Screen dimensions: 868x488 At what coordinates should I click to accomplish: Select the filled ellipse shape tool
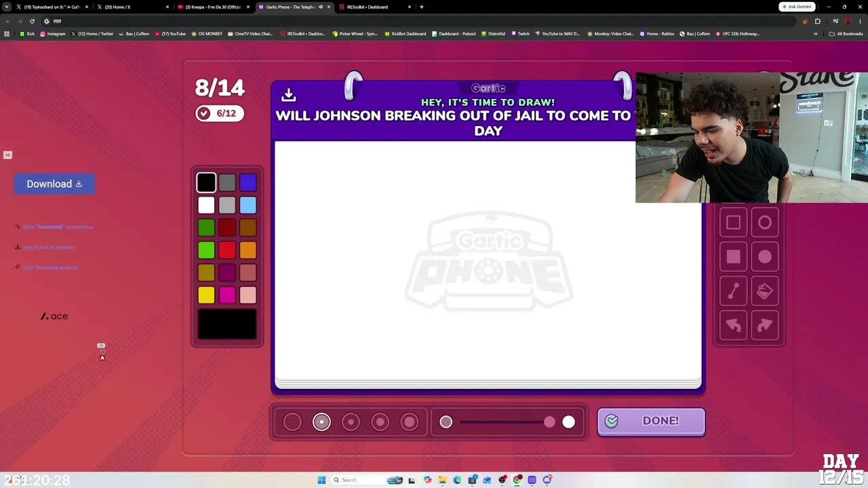(x=765, y=257)
